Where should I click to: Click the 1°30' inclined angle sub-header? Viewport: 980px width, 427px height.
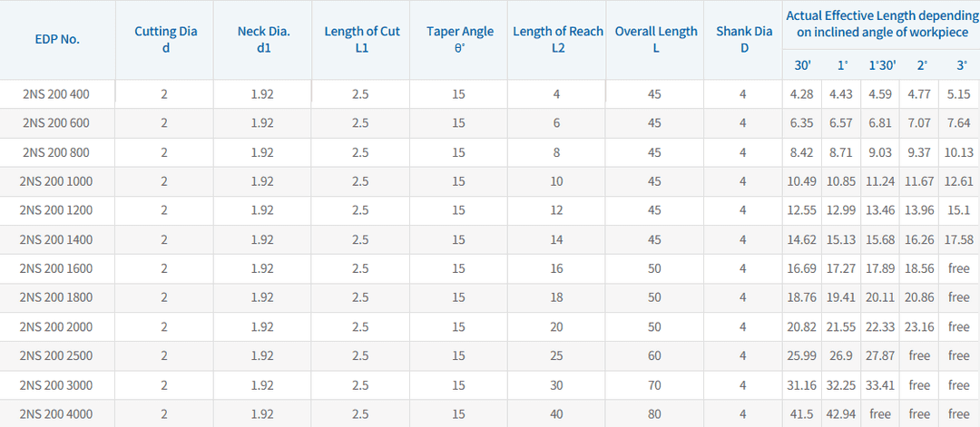pos(882,65)
